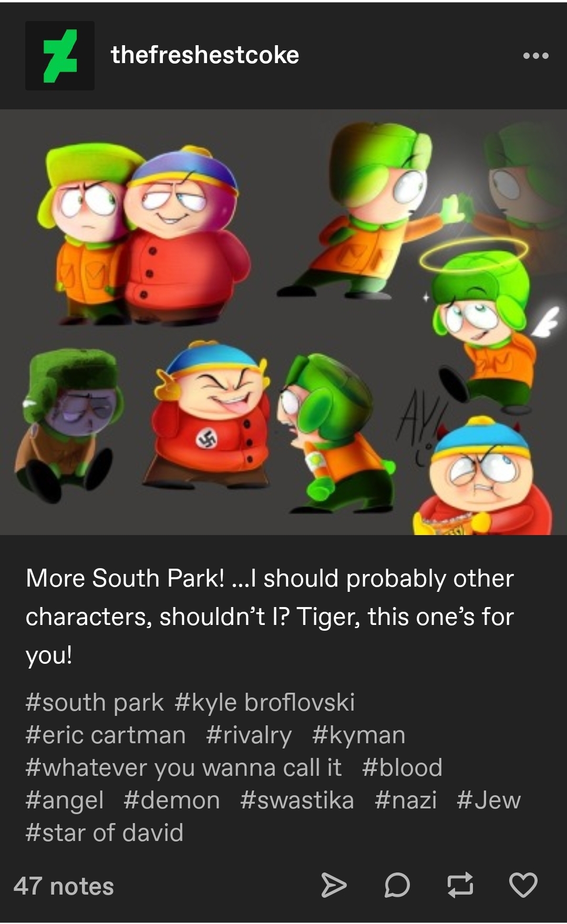567x924 pixels.
Task: Reblog the post with the arrows icon
Action: (460, 886)
